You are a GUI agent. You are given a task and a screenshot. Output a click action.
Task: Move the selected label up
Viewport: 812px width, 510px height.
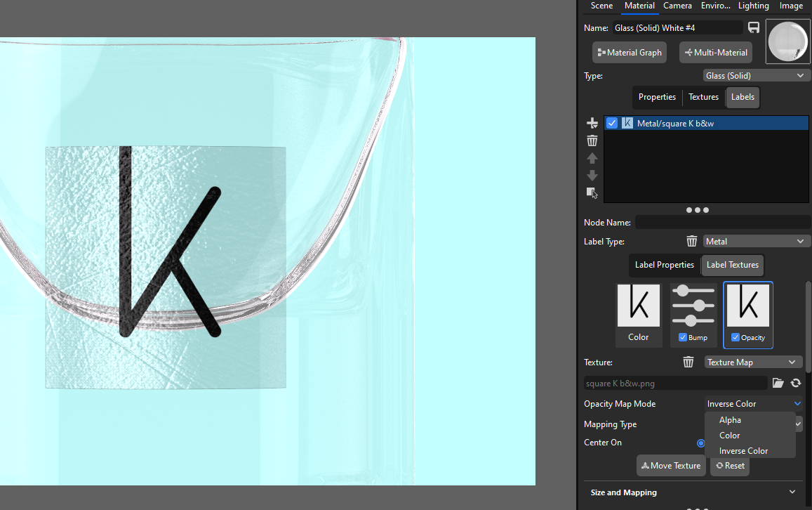[x=592, y=157]
